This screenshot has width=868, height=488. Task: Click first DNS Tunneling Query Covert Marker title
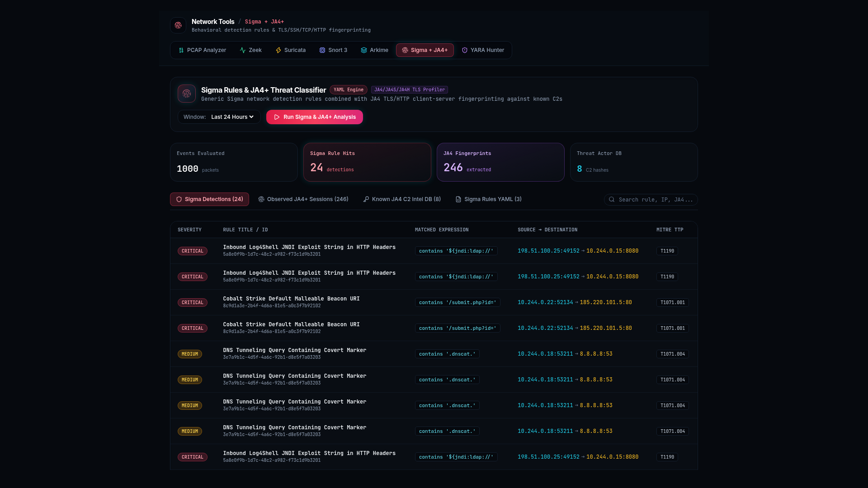coord(295,350)
